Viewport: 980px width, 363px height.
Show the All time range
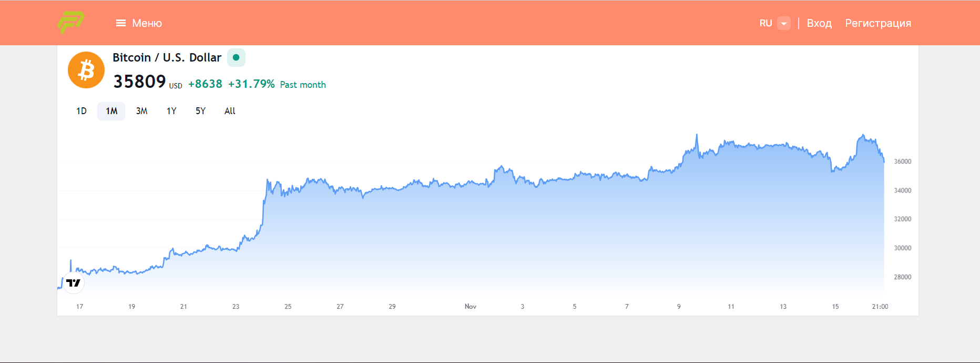pyautogui.click(x=230, y=111)
